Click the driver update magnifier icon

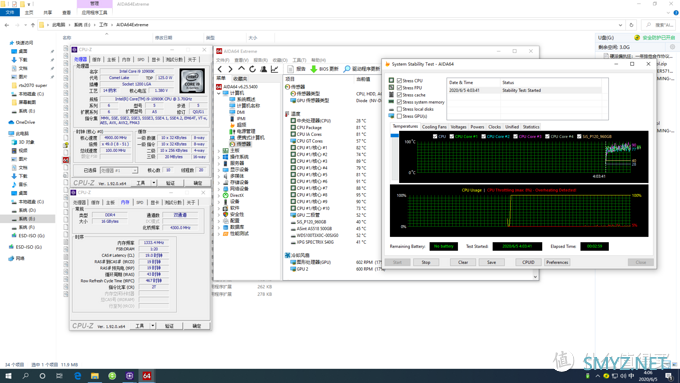coord(347,69)
